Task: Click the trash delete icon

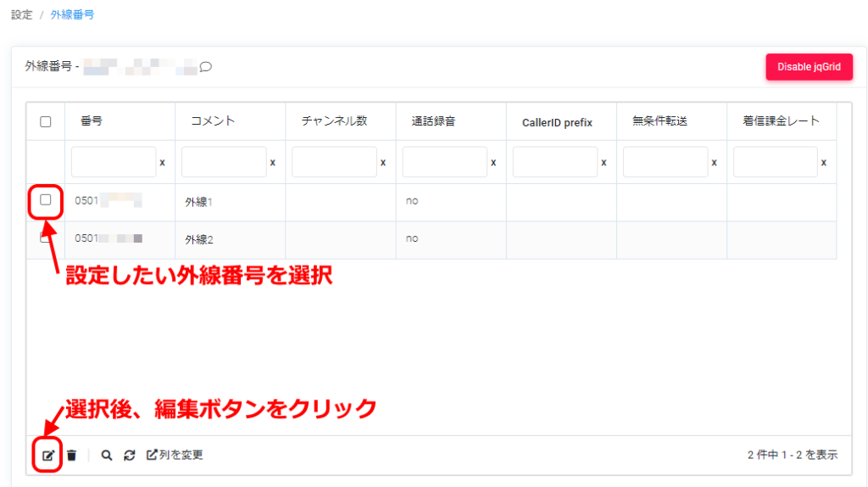Action: pyautogui.click(x=72, y=456)
